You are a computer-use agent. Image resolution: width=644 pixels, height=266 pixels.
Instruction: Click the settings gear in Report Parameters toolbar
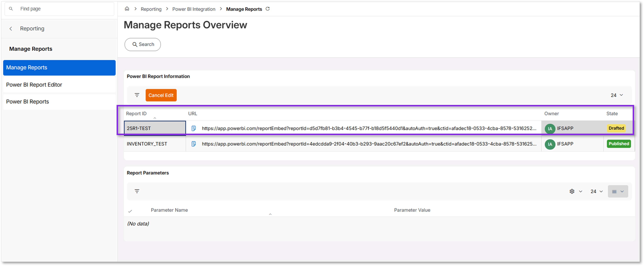pyautogui.click(x=572, y=191)
